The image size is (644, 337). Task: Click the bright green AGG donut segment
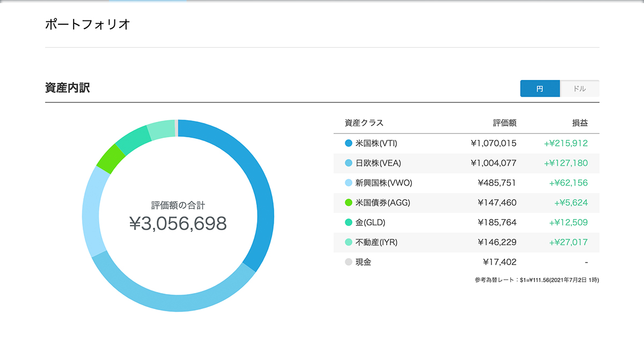coord(111,159)
